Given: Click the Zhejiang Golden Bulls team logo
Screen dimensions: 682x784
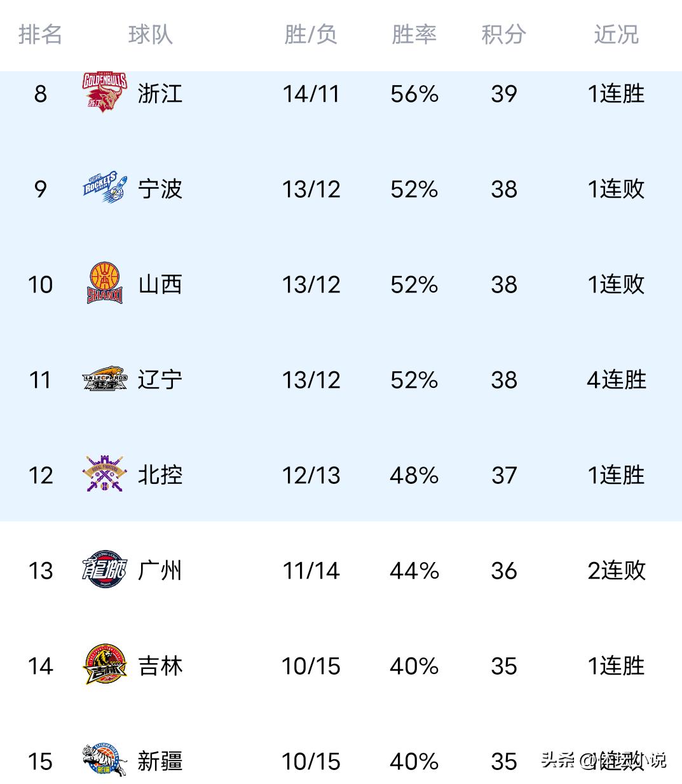Looking at the screenshot, I should click(105, 93).
